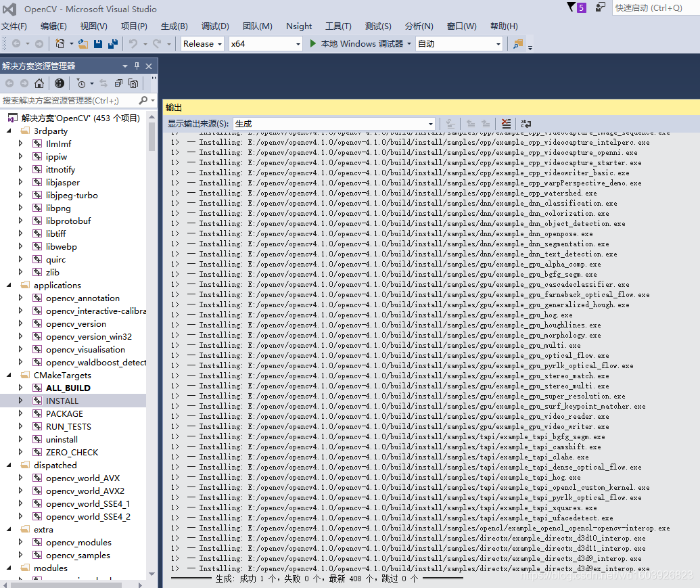The height and width of the screenshot is (588, 700).
Task: Click the feedback person icon
Action: [601, 7]
